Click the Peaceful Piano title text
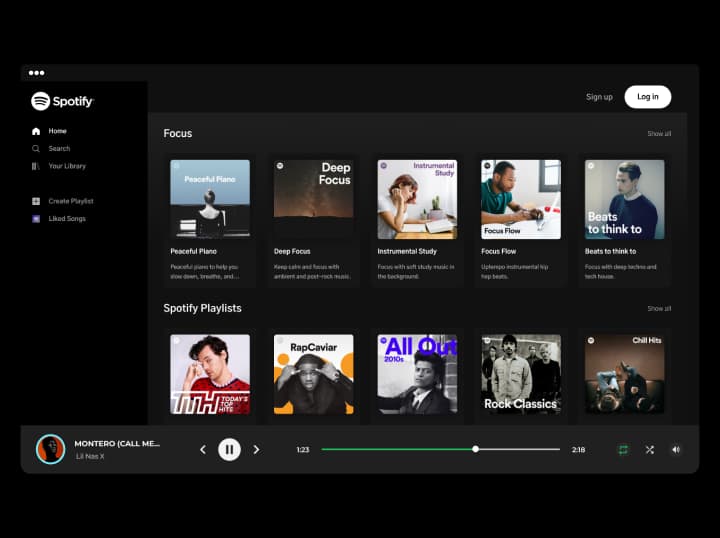Viewport: 720px width, 538px height. click(x=193, y=252)
